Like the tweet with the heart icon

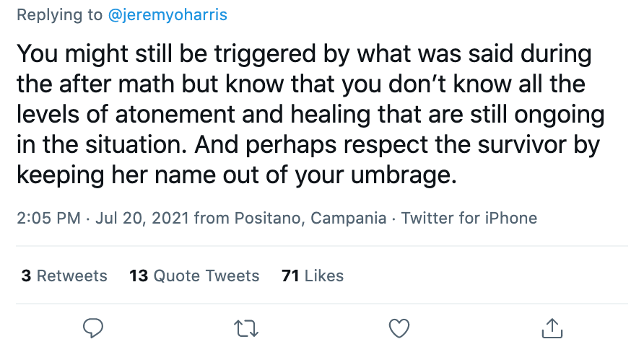point(399,328)
